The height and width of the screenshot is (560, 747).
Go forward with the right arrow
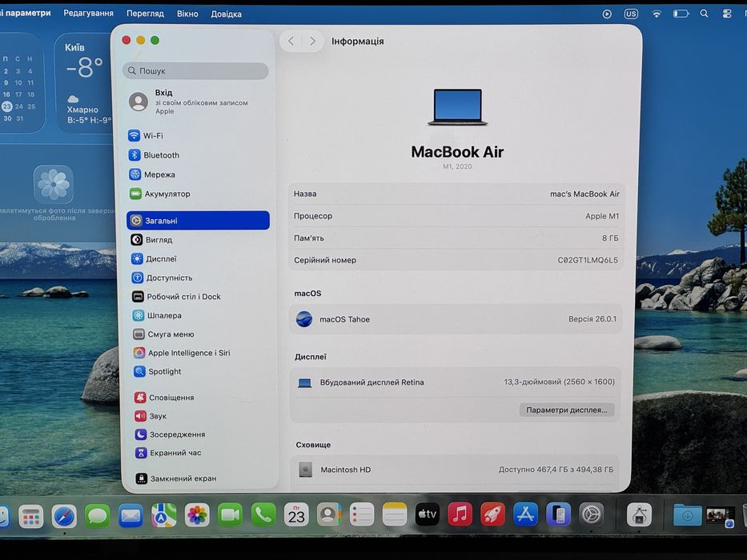tap(312, 41)
